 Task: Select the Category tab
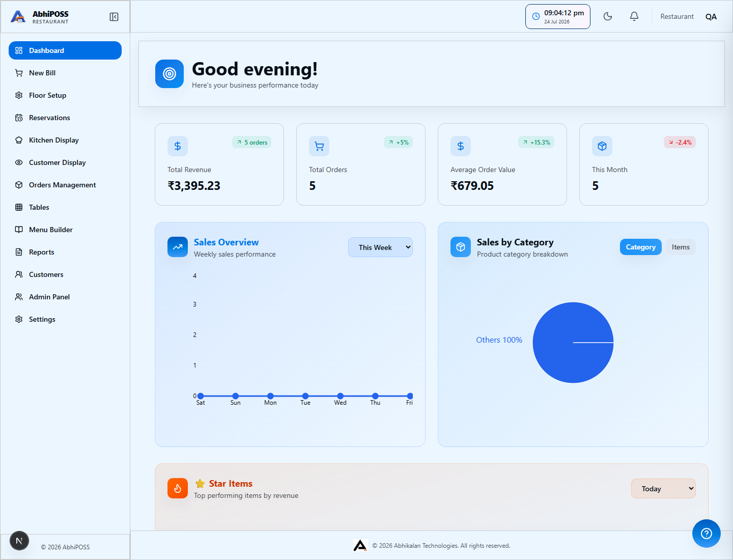(640, 247)
